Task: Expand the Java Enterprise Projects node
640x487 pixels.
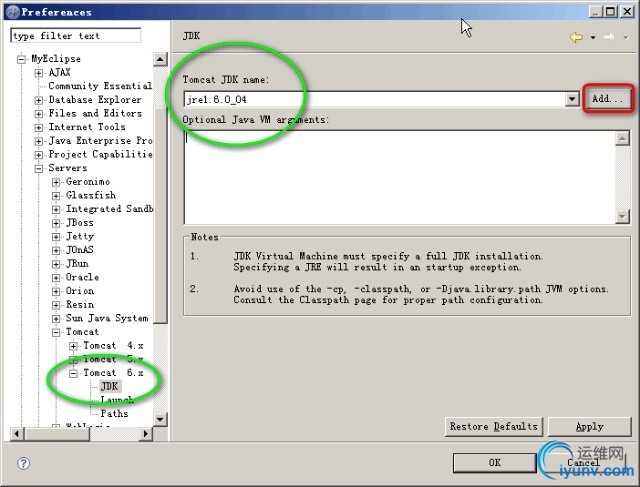Action: pos(38,141)
